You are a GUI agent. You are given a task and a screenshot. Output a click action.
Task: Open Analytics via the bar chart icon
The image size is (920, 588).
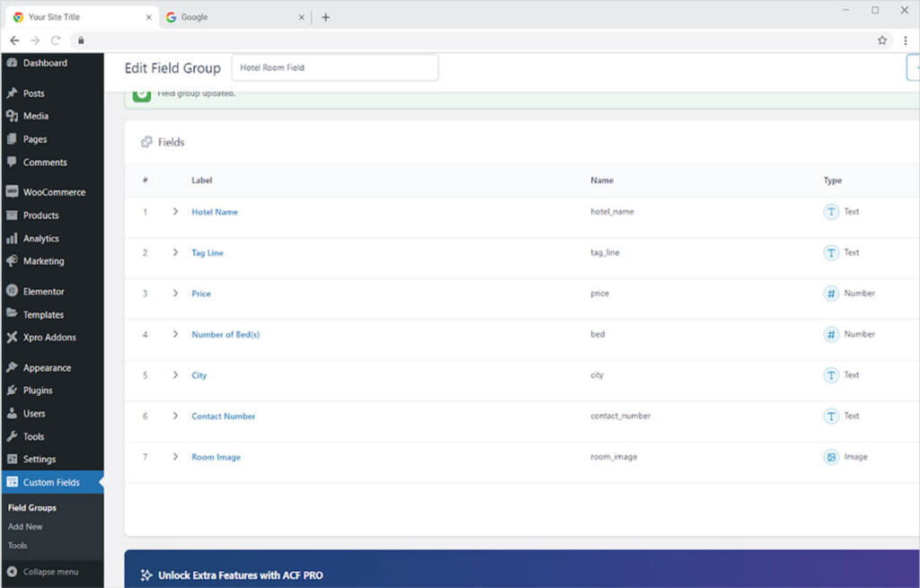pos(12,239)
